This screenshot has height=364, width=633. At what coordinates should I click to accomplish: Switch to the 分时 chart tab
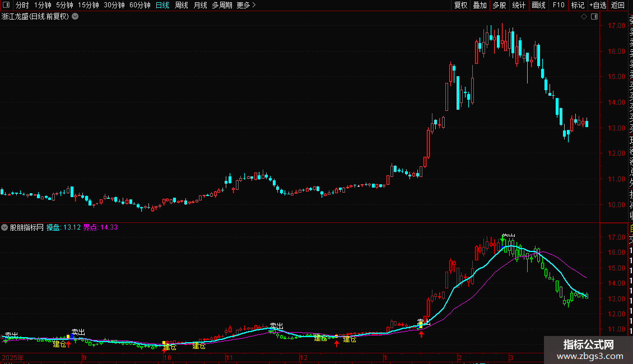pyautogui.click(x=22, y=5)
